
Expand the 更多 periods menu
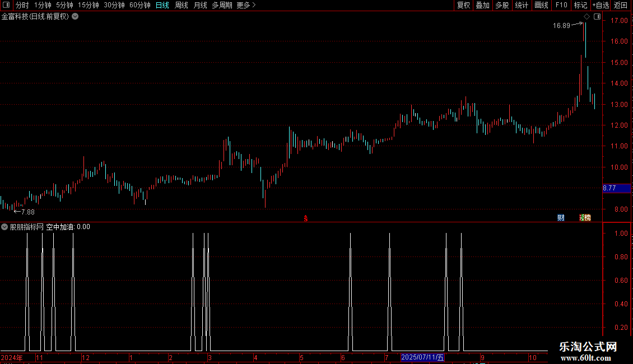(x=246, y=5)
